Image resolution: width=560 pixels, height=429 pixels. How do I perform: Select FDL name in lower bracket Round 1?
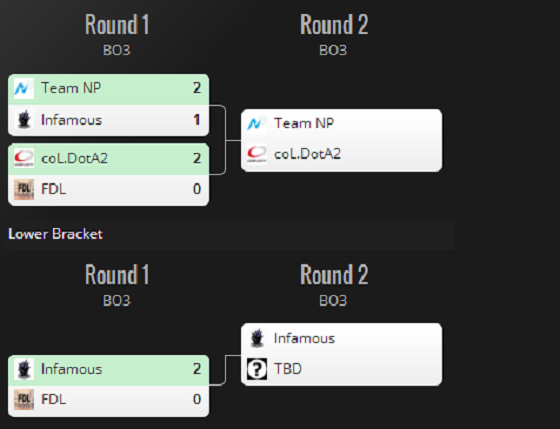pyautogui.click(x=54, y=399)
